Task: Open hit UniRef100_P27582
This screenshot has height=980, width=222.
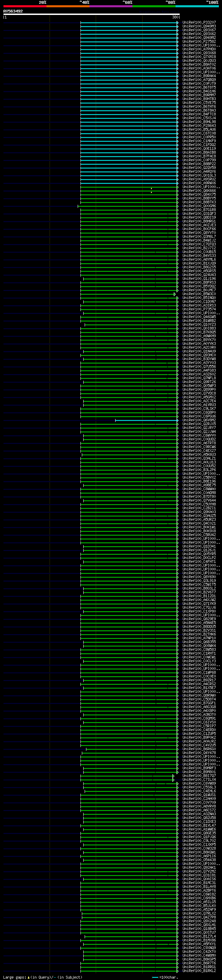Action: coord(199,41)
